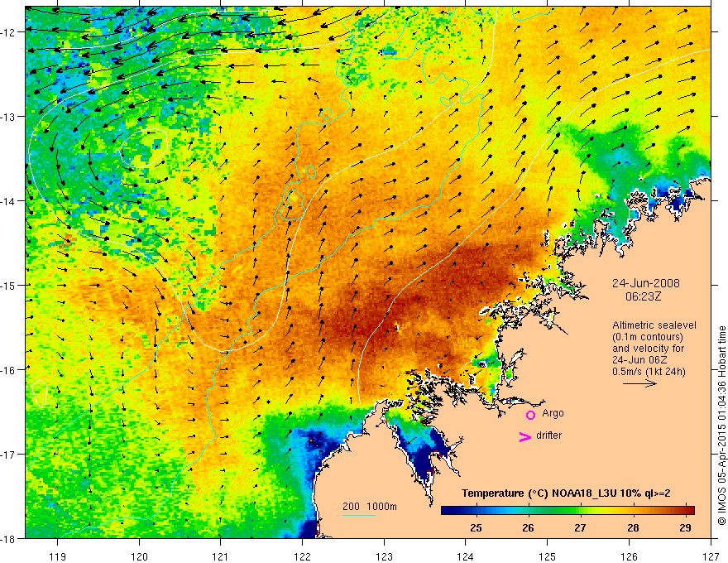The width and height of the screenshot is (728, 563).
Task: Click the Temperature (°C) NOAA18_L3U colorbar title
Action: [x=566, y=493]
